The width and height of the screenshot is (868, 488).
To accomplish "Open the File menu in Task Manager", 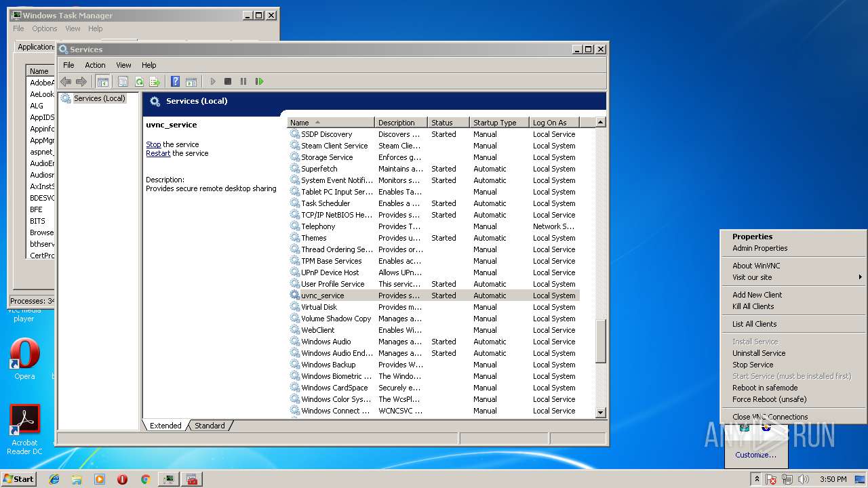I will pos(18,28).
